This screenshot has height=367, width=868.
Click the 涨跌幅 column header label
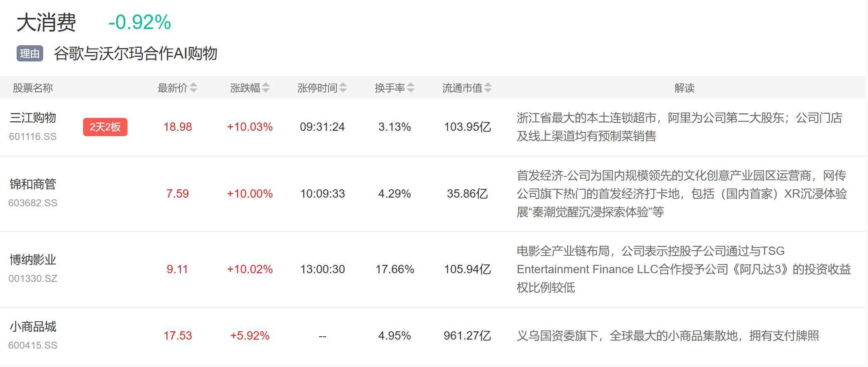click(245, 88)
